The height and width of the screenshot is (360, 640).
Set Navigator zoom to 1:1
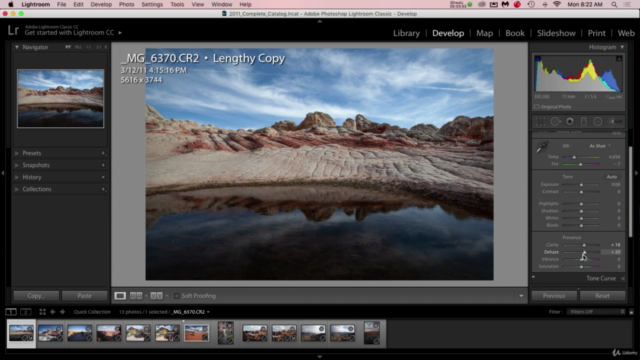pyautogui.click(x=88, y=47)
